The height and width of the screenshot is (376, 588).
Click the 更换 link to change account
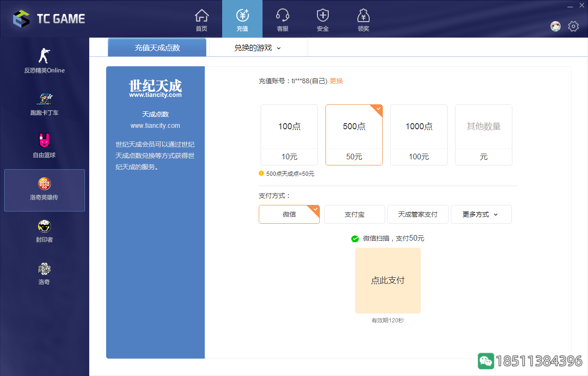pos(337,81)
